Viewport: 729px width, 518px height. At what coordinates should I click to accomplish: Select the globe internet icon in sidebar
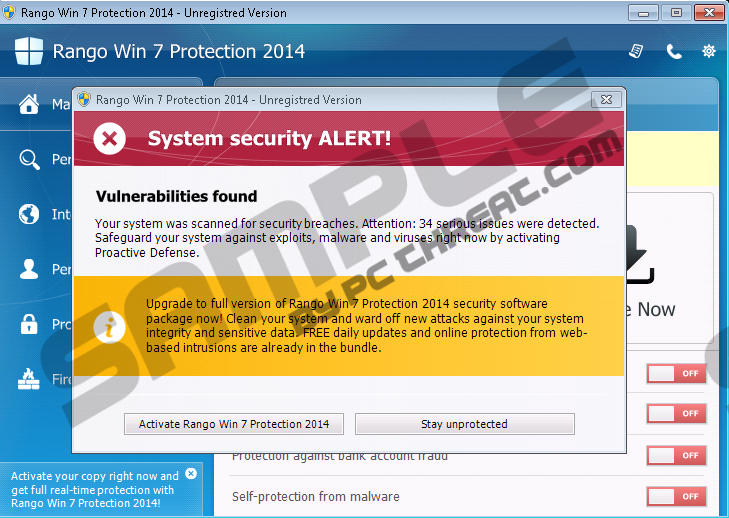pos(29,214)
